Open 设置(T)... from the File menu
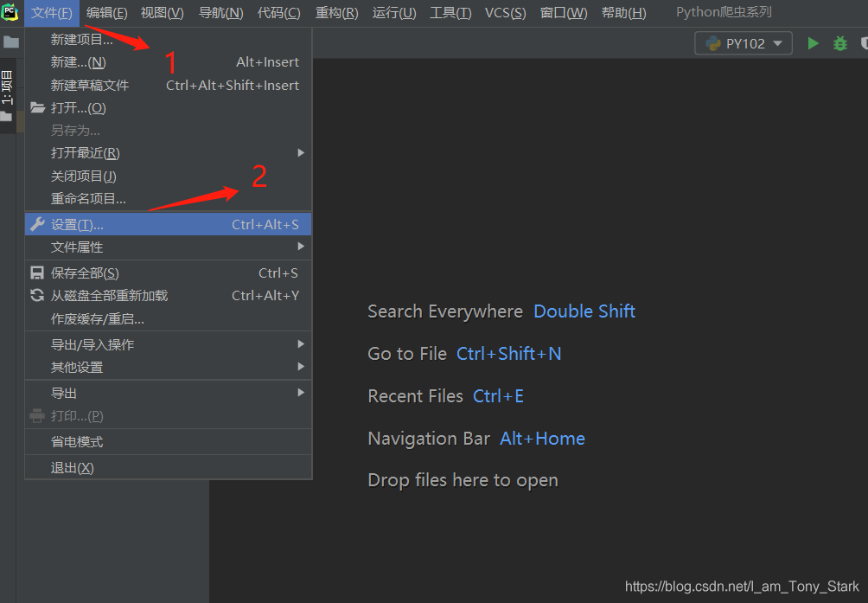This screenshot has height=603, width=868. [x=169, y=224]
